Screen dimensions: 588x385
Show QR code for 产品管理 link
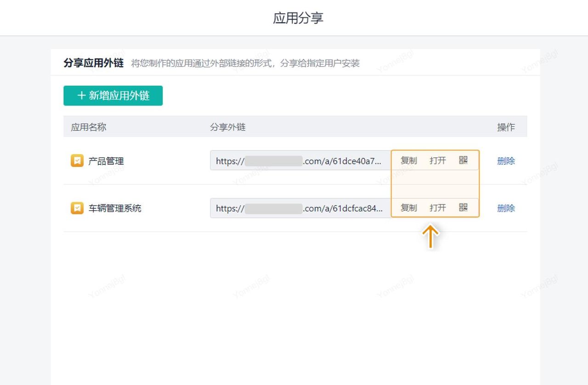click(x=463, y=160)
